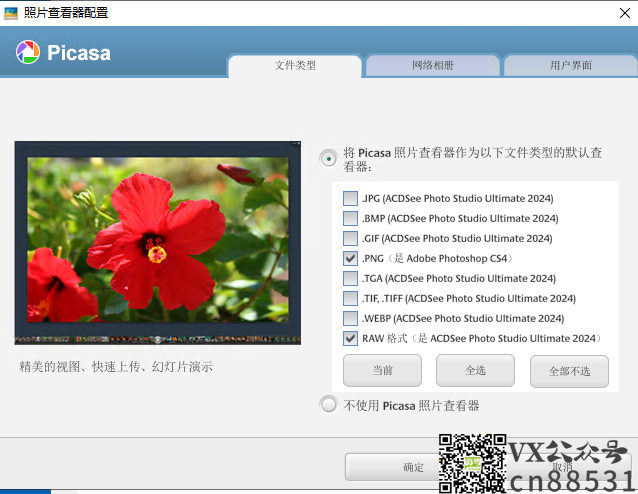Open the 用户界面 tab
The height and width of the screenshot is (494, 638).
click(570, 66)
